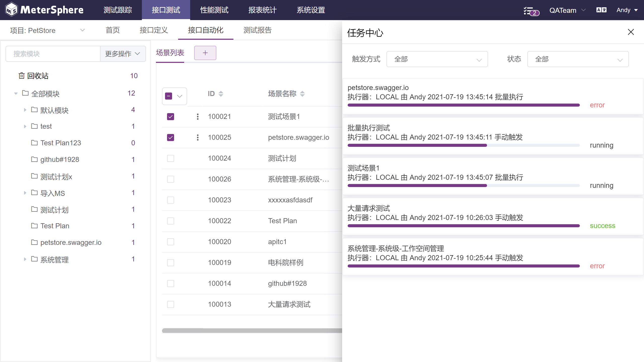Toggle the select-all header checkbox

tap(169, 96)
